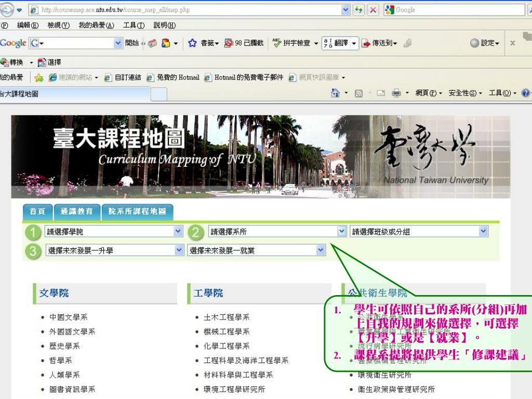The height and width of the screenshot is (399, 532).
Task: Click the blank new tab button
Action: tap(159, 95)
